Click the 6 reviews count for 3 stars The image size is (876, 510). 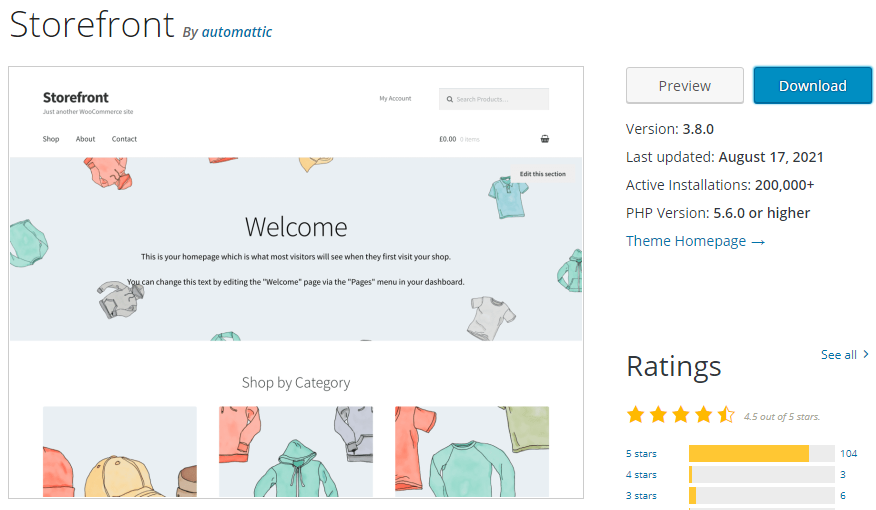point(842,495)
